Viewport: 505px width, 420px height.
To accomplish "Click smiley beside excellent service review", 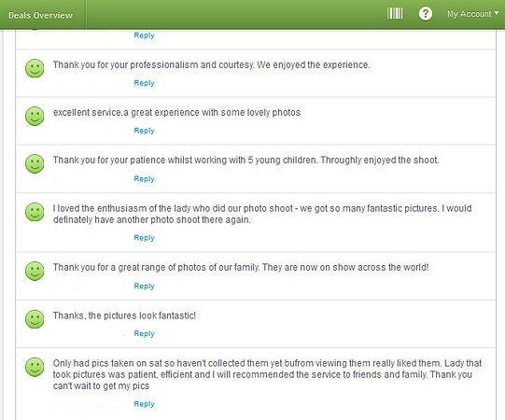I will click(35, 116).
